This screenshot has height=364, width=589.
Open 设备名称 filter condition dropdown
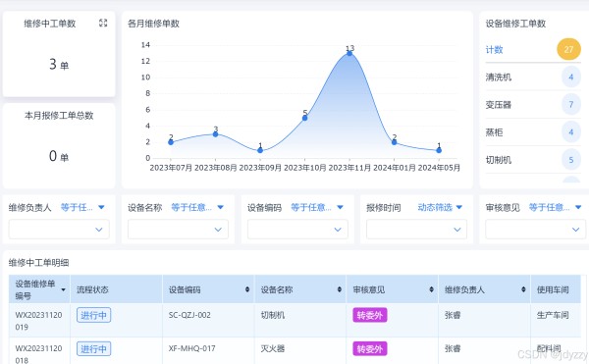click(x=197, y=207)
